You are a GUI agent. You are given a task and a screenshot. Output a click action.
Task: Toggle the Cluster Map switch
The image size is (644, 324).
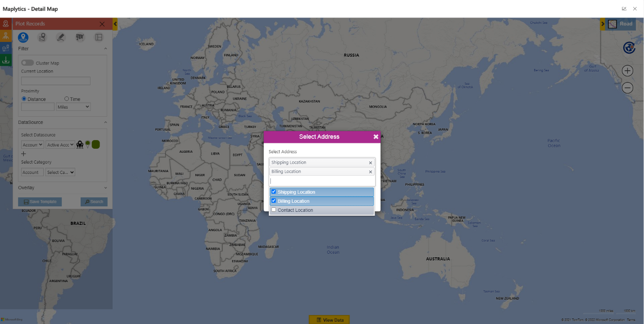27,63
